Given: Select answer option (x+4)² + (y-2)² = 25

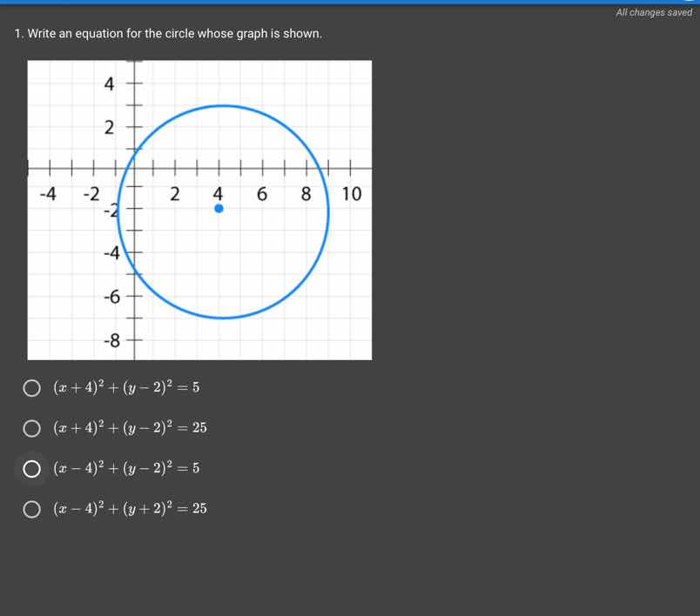Looking at the screenshot, I should coord(31,427).
